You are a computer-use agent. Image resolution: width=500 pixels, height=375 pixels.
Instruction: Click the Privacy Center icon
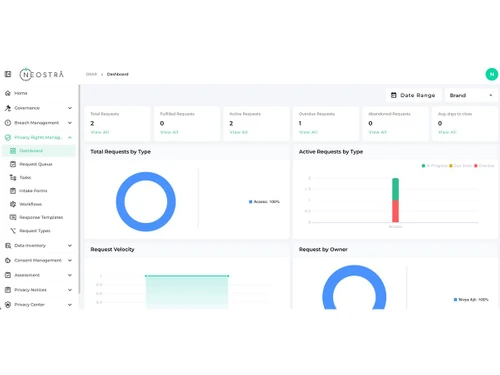8,304
